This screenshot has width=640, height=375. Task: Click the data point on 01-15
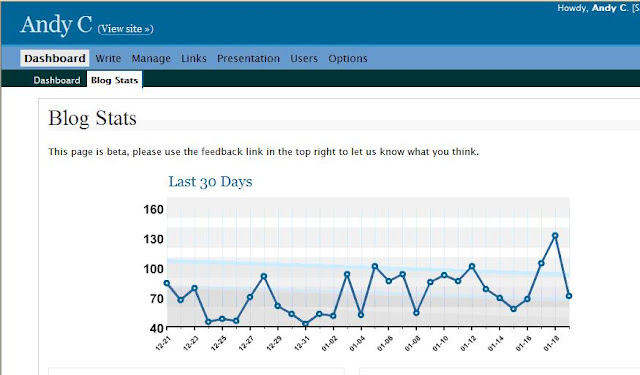[x=513, y=309]
